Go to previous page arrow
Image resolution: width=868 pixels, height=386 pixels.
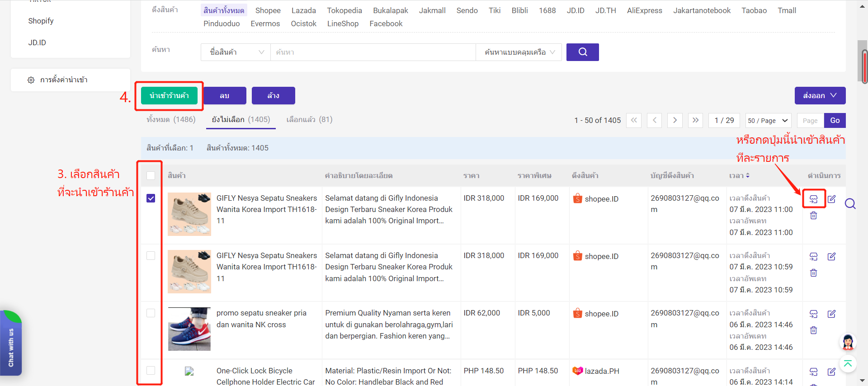point(655,120)
